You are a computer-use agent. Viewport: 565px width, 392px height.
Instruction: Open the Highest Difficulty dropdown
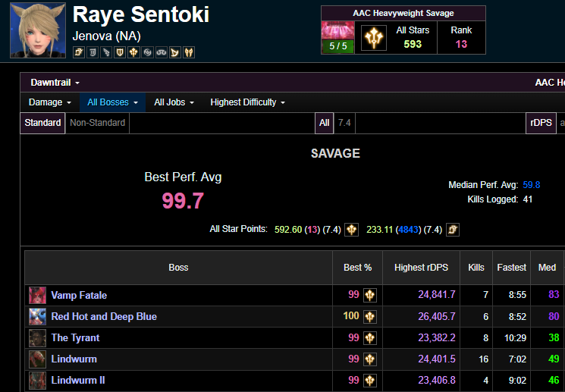(247, 102)
